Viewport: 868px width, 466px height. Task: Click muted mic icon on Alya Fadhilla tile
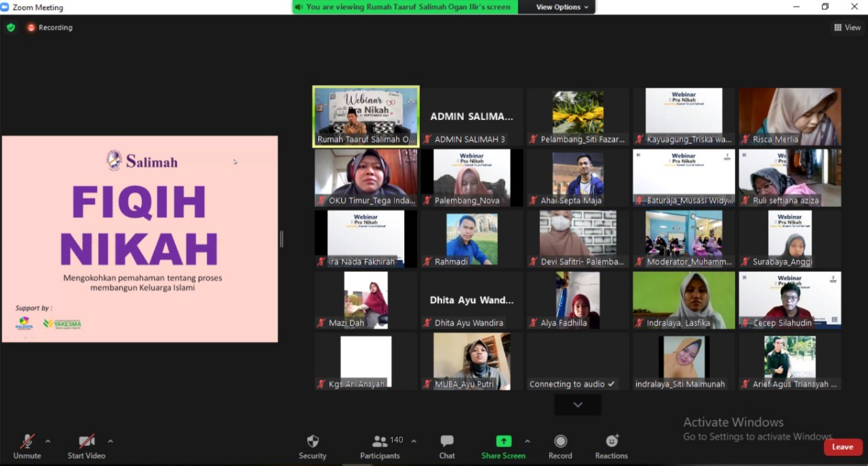click(x=533, y=323)
